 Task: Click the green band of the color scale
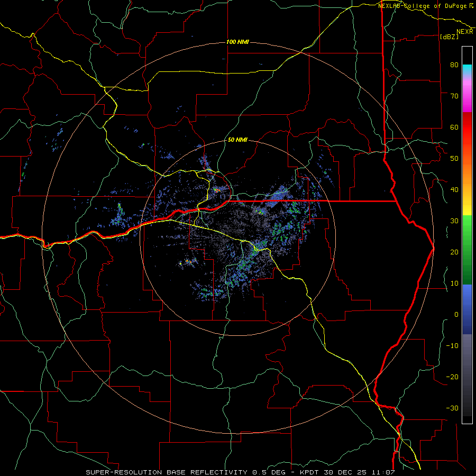(467, 250)
